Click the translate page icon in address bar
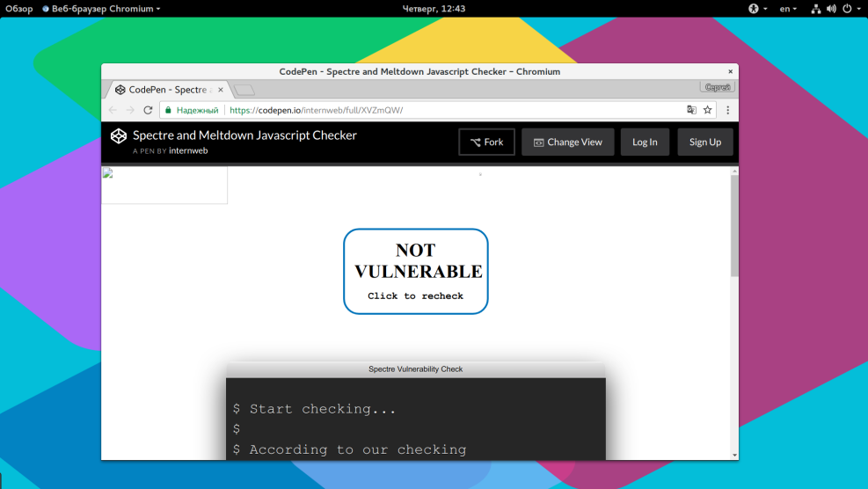The image size is (868, 489). 691,110
